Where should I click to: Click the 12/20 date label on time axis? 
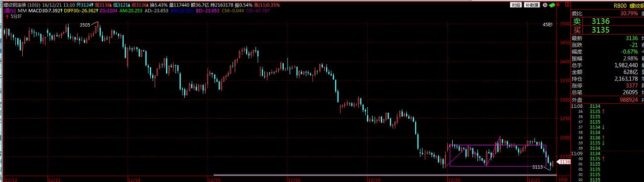pos(454,179)
